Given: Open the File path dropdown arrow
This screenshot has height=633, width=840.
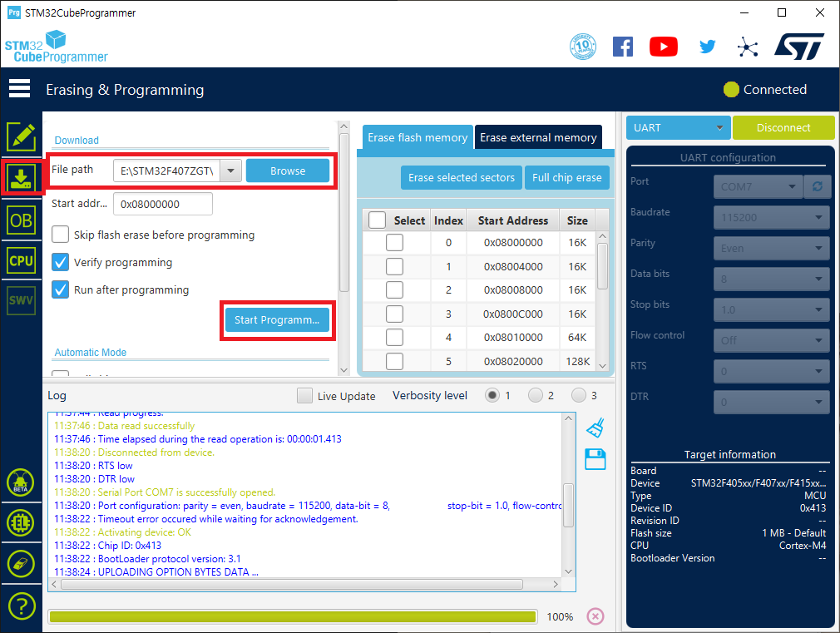Looking at the screenshot, I should pos(231,171).
